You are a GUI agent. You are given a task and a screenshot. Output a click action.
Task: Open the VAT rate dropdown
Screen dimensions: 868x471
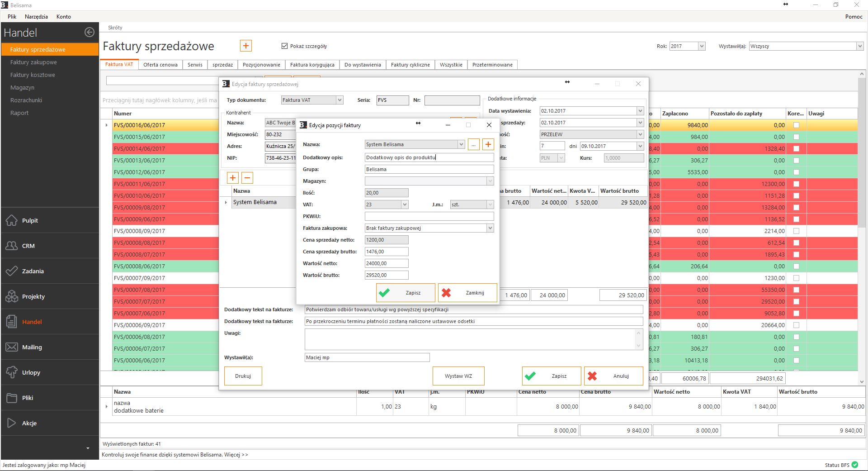(404, 205)
